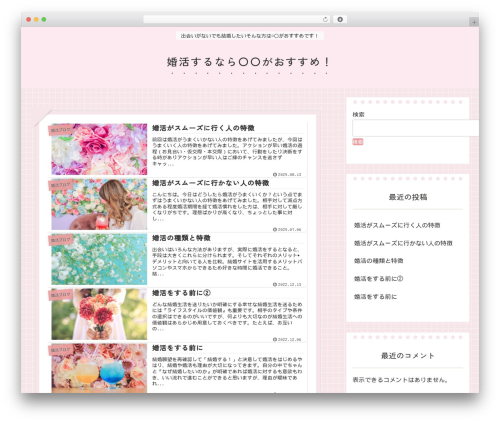Click the red bouquet thumbnail
Viewport: 500px width, 423px height.
click(x=99, y=314)
